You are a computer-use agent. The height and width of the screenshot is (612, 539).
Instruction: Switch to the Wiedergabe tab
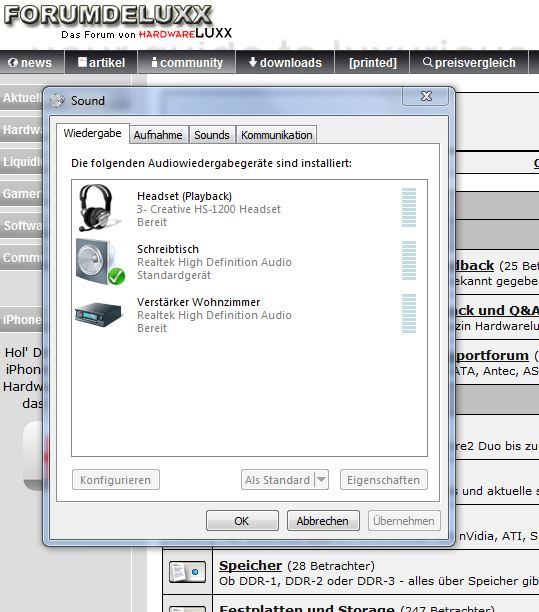click(x=93, y=133)
